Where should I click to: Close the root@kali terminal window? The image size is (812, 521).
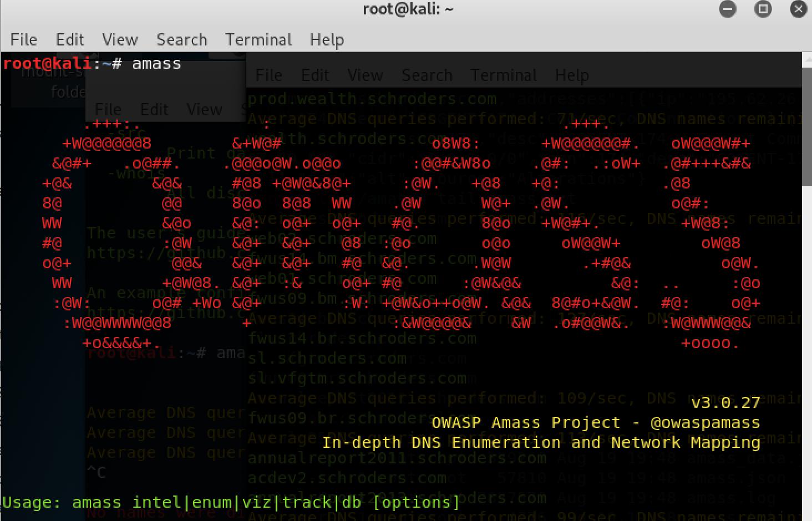(x=799, y=9)
